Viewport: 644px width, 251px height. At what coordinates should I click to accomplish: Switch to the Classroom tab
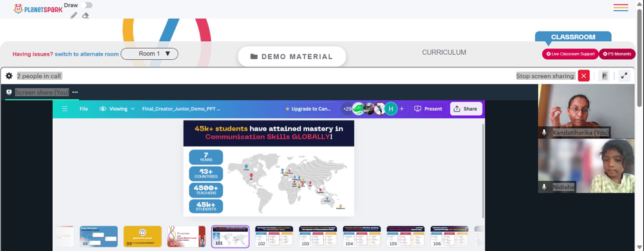tap(573, 37)
